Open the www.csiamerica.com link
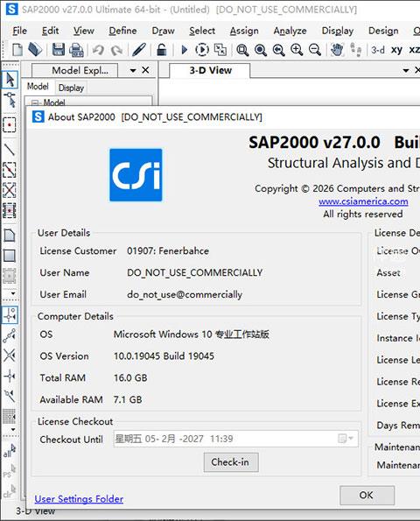The width and height of the screenshot is (420, 521). point(363,201)
